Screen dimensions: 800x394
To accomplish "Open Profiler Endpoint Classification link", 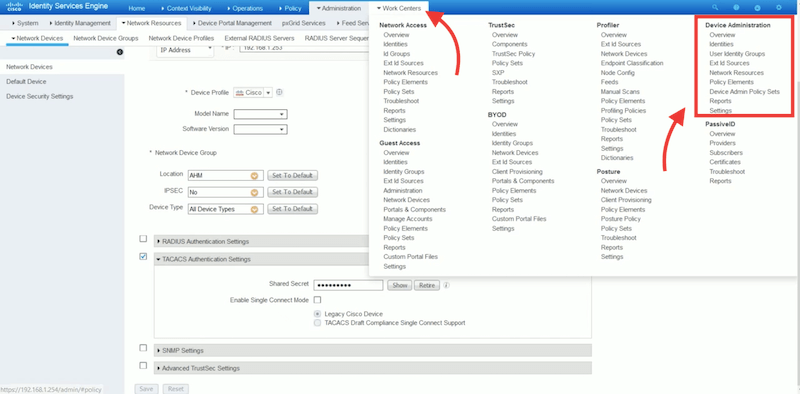I will [x=632, y=63].
